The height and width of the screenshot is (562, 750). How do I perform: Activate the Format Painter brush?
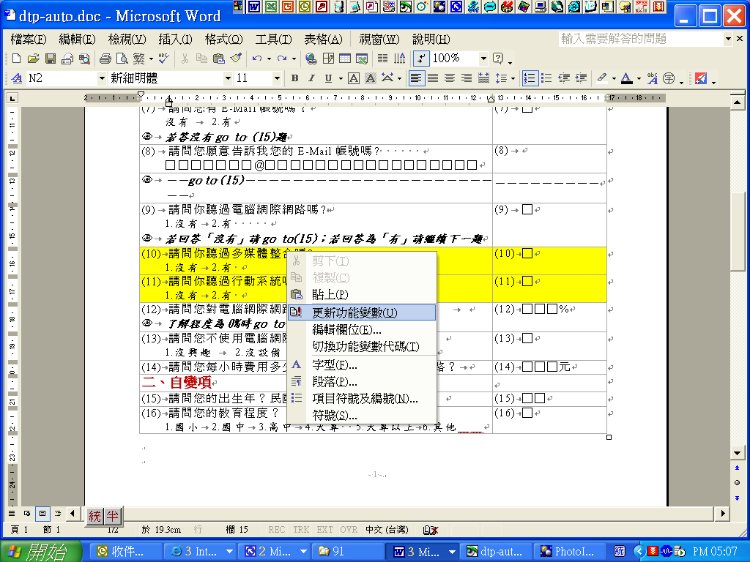[236, 58]
